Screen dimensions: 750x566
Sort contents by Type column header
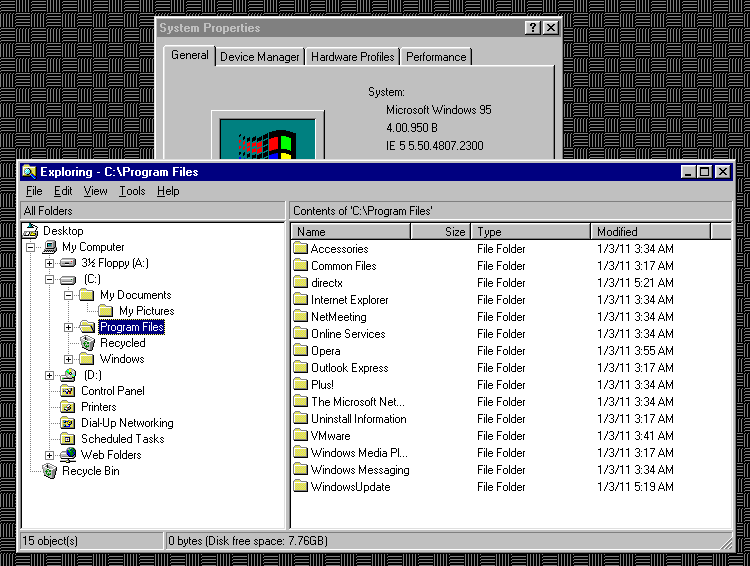tap(531, 232)
